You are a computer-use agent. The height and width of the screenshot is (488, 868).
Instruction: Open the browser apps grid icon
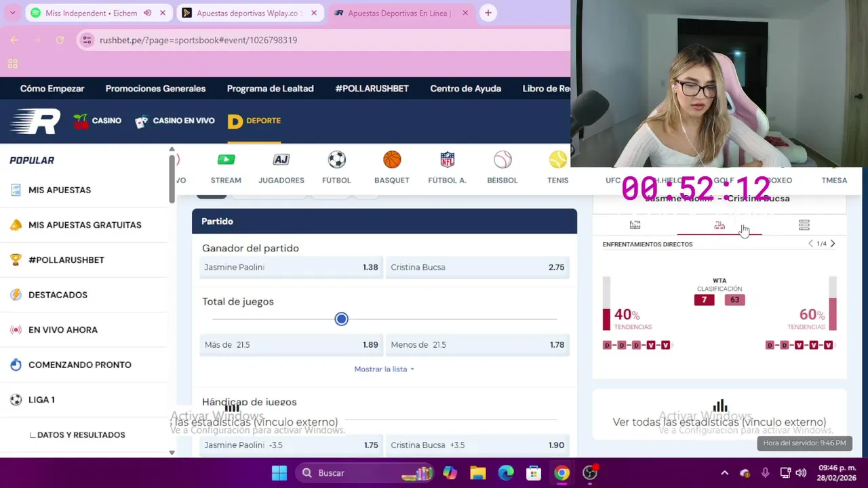(x=12, y=64)
